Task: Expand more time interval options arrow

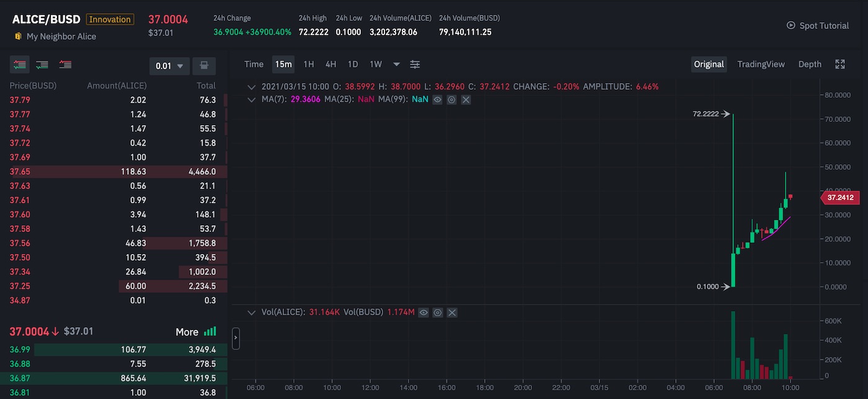Action: pos(397,64)
